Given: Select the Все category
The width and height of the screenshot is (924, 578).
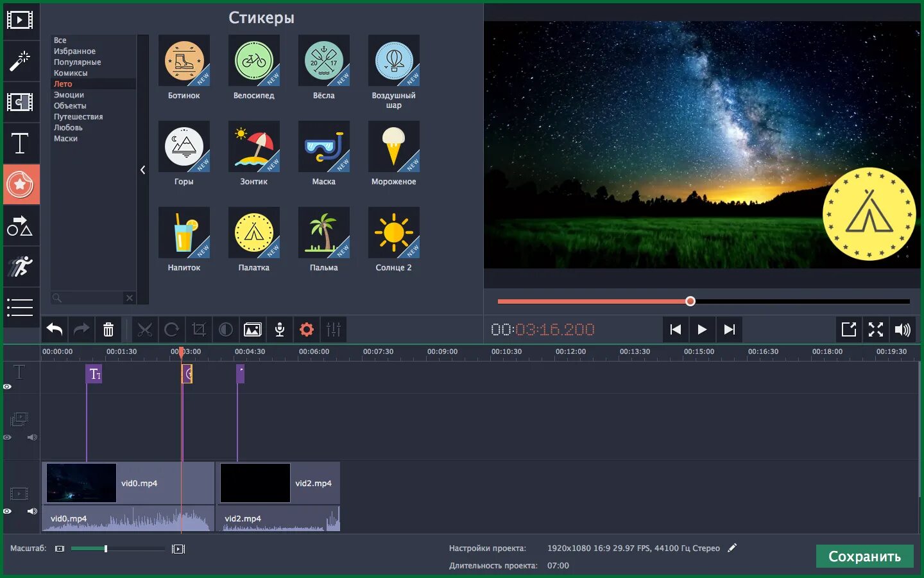Looking at the screenshot, I should (x=60, y=40).
